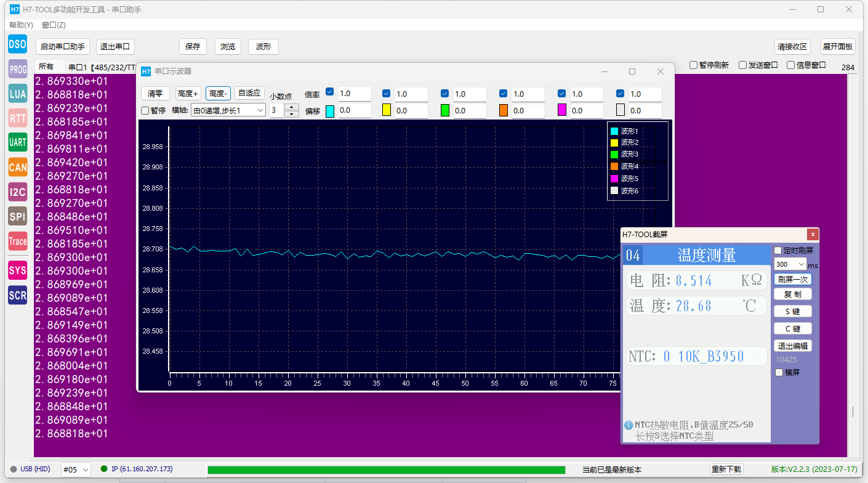This screenshot has height=483, width=868.
Task: Select the LUA sidebar icon
Action: (18, 93)
